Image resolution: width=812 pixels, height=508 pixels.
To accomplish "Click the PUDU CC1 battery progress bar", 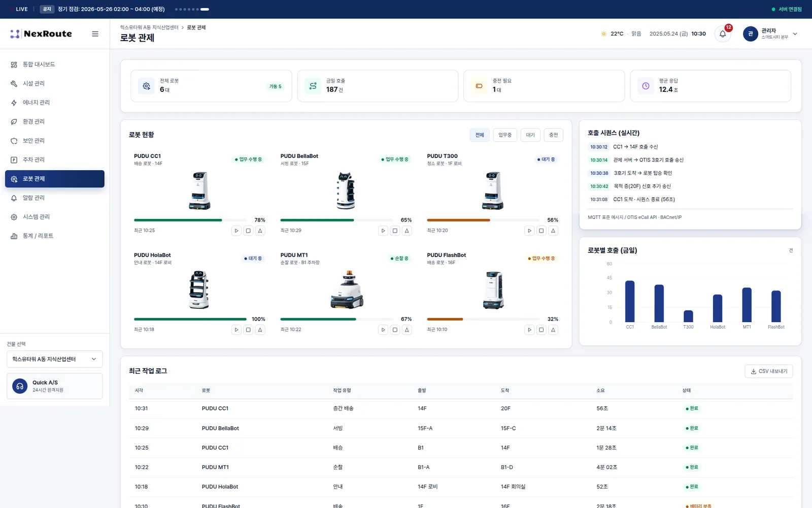I will 190,220.
